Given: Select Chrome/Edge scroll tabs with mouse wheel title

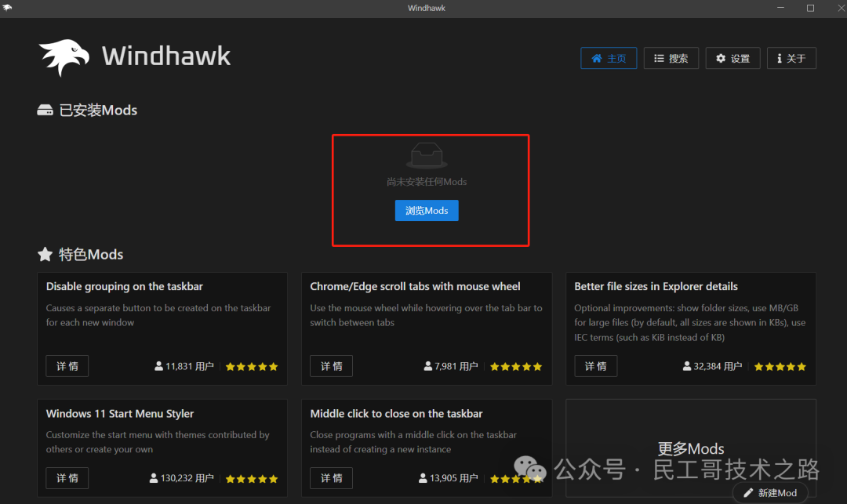Looking at the screenshot, I should pos(415,287).
